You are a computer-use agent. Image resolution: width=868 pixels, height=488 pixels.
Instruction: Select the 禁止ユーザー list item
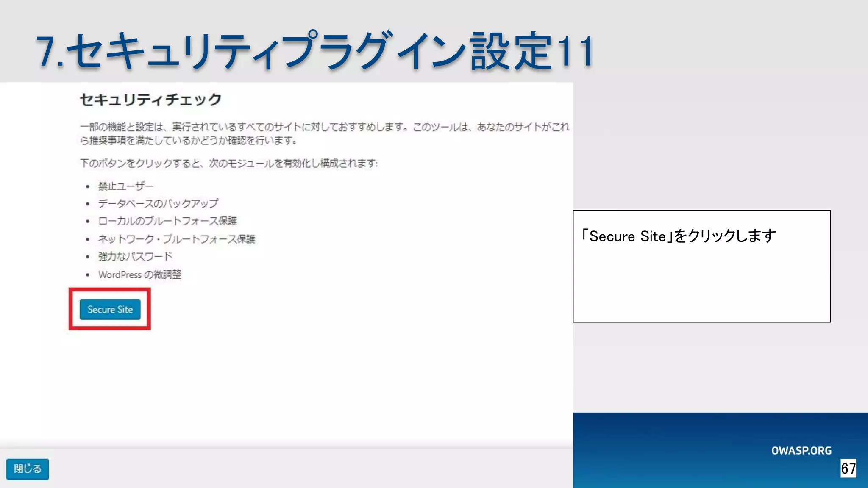click(126, 186)
